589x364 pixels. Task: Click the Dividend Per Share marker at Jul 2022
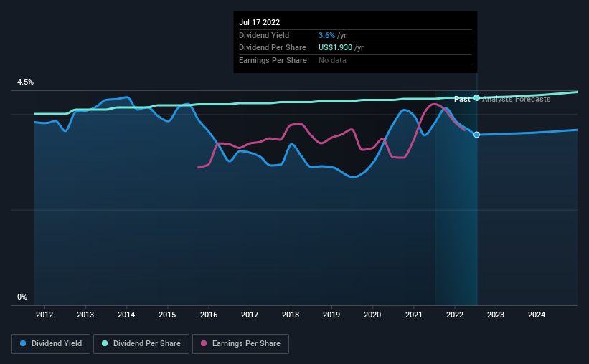pos(476,98)
